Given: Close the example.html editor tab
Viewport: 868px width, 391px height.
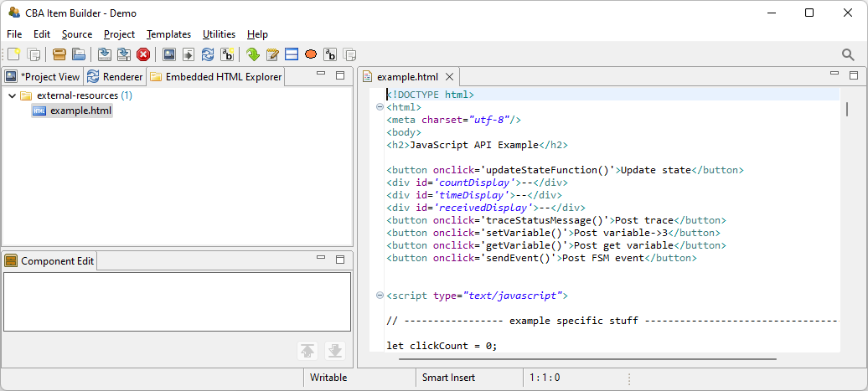Looking at the screenshot, I should (x=449, y=77).
